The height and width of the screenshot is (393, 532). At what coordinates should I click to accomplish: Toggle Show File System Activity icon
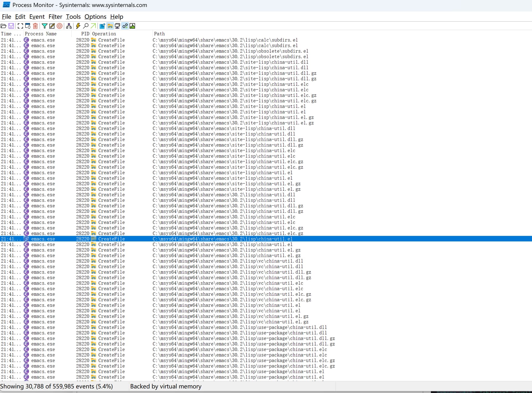tap(110, 26)
